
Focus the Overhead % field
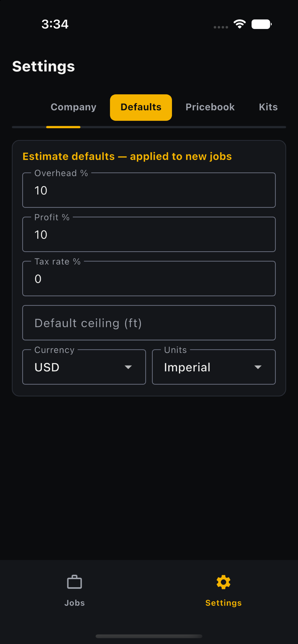tap(149, 190)
